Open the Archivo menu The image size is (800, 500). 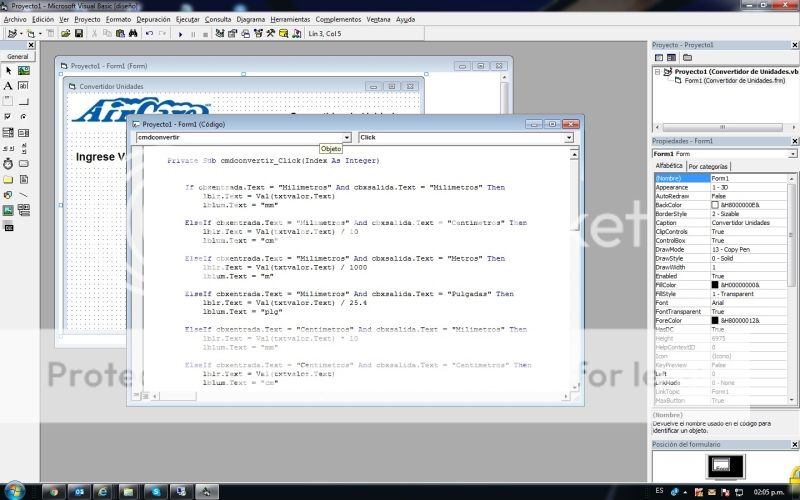click(x=15, y=19)
